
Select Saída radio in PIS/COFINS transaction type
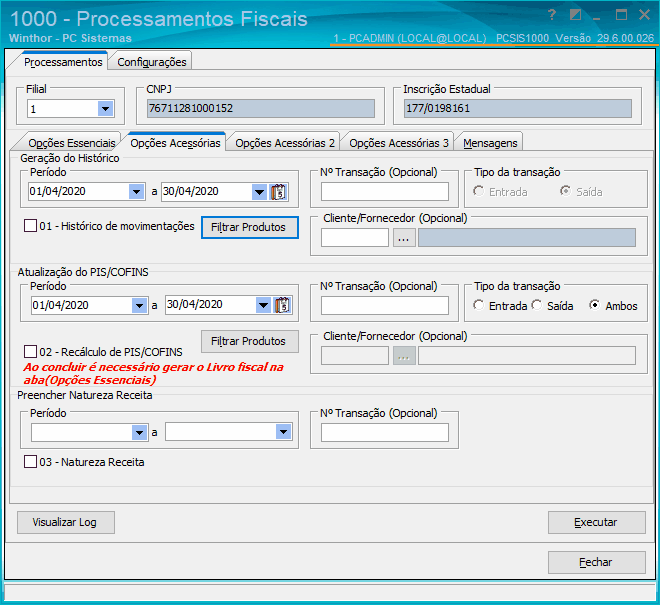tap(537, 305)
